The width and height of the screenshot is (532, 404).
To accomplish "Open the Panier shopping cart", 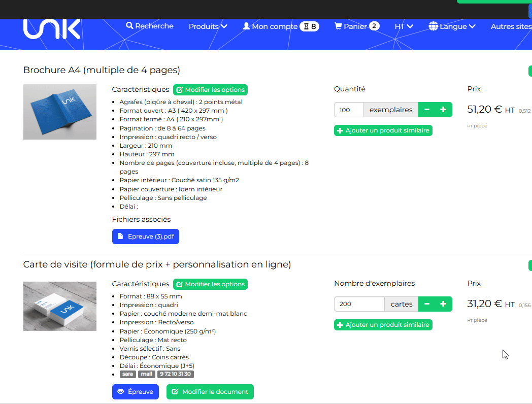I will pos(356,26).
